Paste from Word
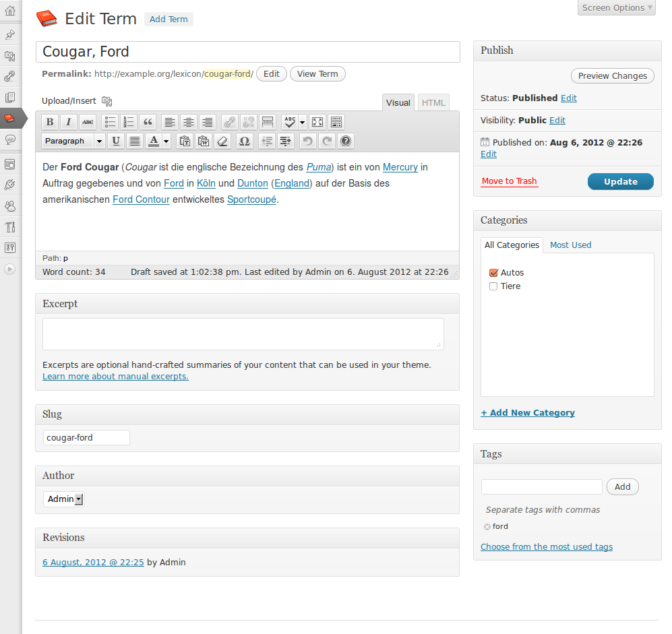Screen dimensions: 672x634 [x=204, y=141]
